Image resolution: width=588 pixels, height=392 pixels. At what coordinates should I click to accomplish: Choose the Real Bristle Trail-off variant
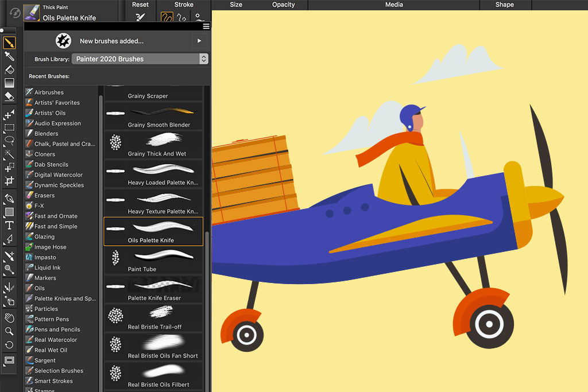(x=153, y=318)
